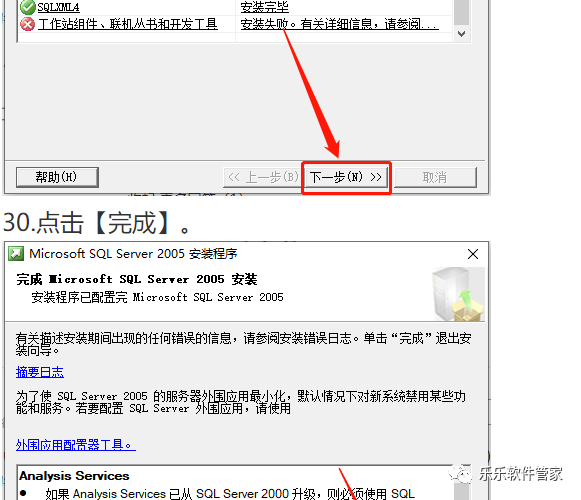Click the 安装程序已配置完 Microsoft SQL Server 2005 text
The height and width of the screenshot is (500, 581).
click(x=157, y=297)
